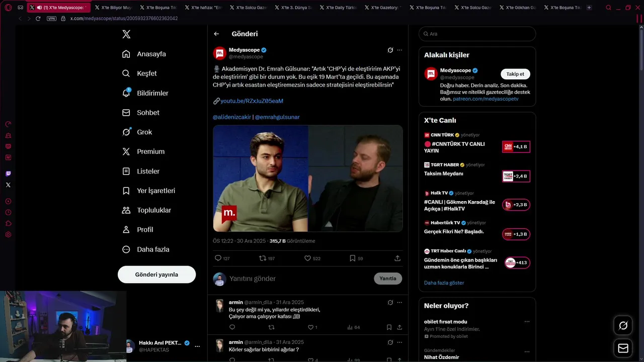Open Grok from the sidebar
This screenshot has height=362, width=644.
click(x=137, y=132)
